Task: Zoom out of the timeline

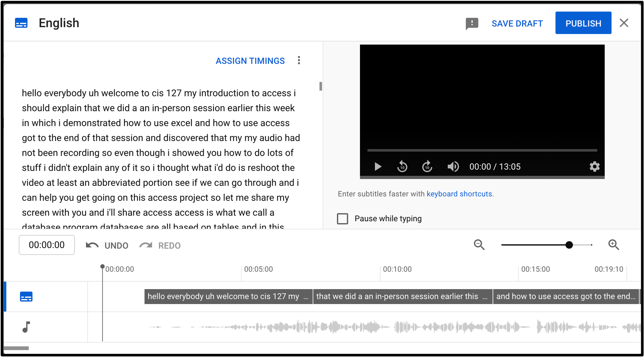Action: point(479,245)
